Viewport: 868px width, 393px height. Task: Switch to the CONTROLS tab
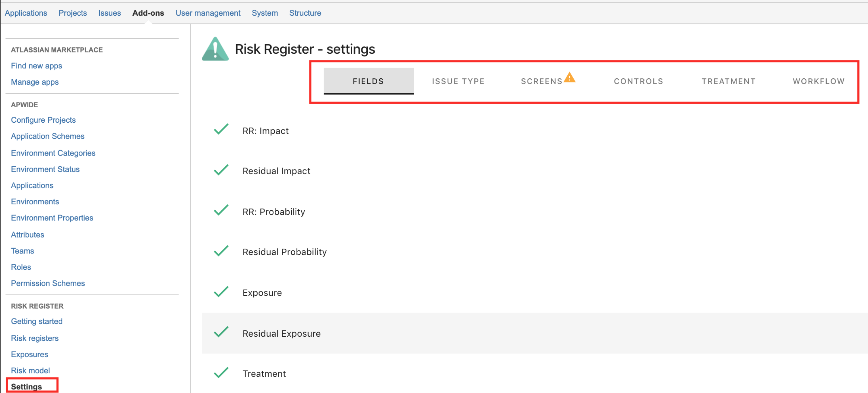click(638, 81)
